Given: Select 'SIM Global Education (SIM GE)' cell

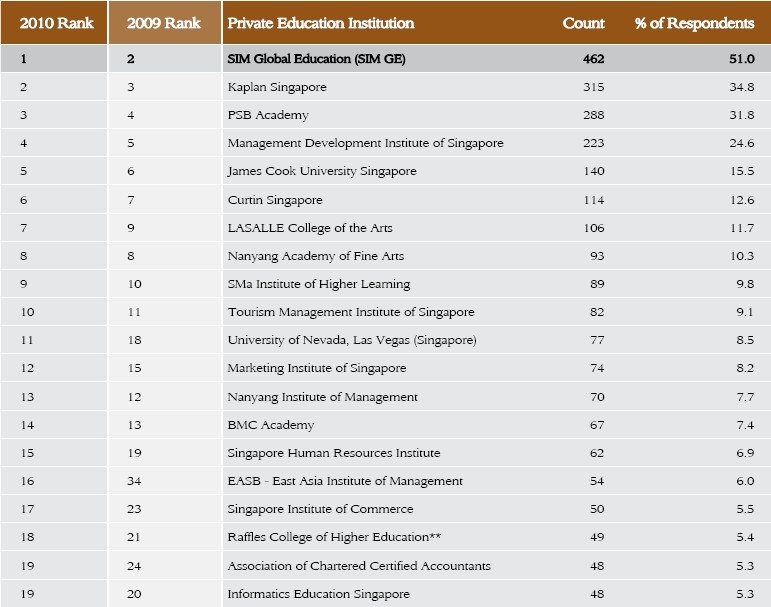Looking at the screenshot, I should coord(316,59).
